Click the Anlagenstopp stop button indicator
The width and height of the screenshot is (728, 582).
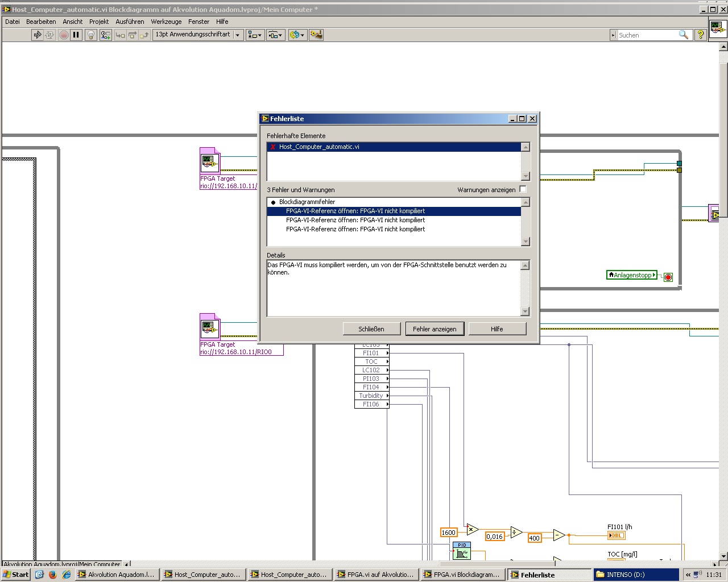[668, 277]
